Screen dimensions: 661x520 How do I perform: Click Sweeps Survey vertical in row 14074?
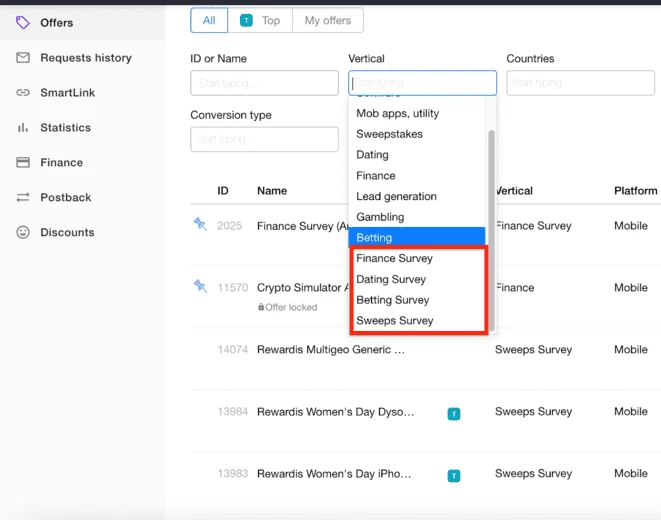(533, 350)
